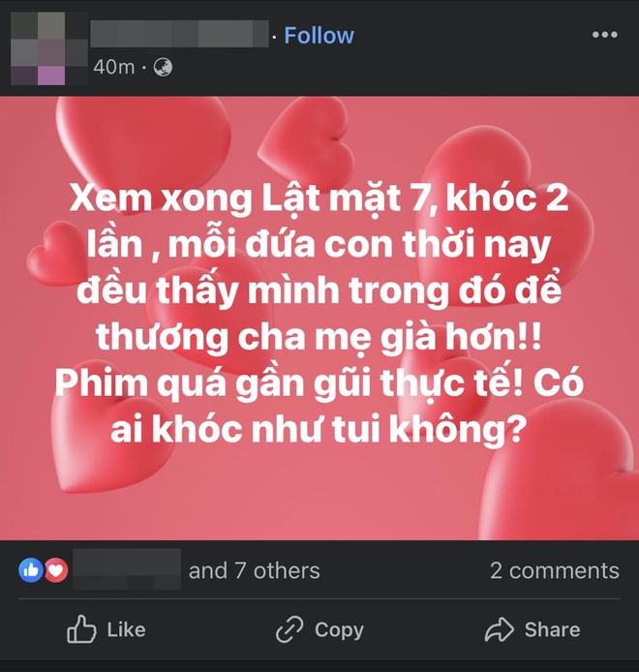Open the pink hearts background post
Image resolution: width=639 pixels, height=672 pixels.
pyautogui.click(x=319, y=318)
